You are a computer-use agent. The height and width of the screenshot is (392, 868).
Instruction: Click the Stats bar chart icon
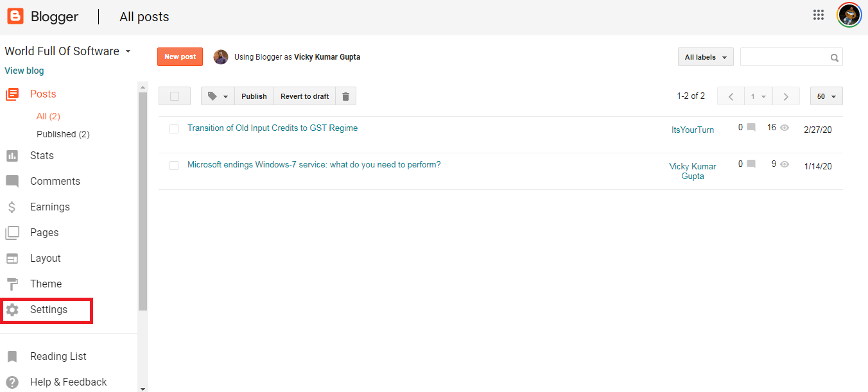coord(12,156)
